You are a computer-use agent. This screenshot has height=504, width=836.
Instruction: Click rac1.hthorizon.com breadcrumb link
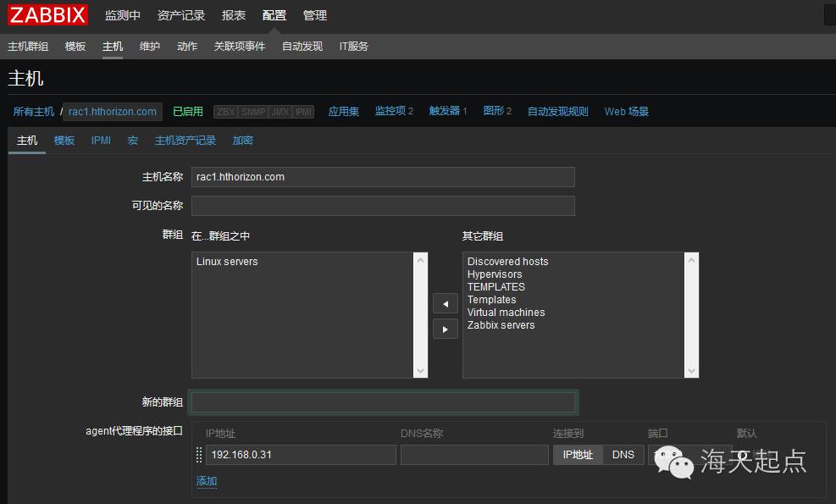tap(113, 112)
